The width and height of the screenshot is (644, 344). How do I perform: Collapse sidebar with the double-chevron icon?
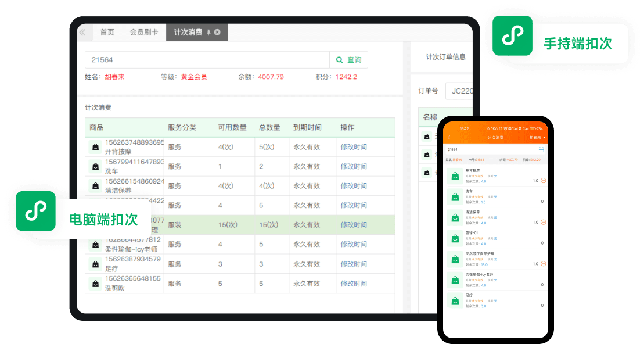tap(83, 32)
